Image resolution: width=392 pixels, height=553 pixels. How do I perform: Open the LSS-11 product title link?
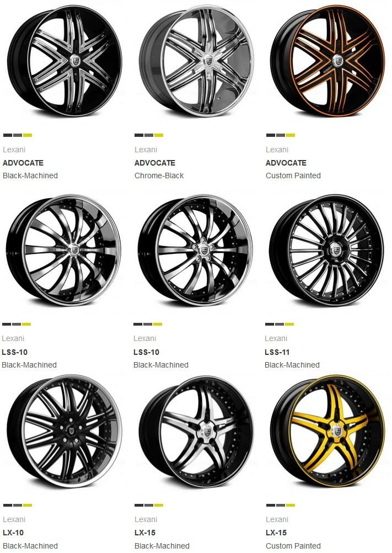pyautogui.click(x=277, y=352)
